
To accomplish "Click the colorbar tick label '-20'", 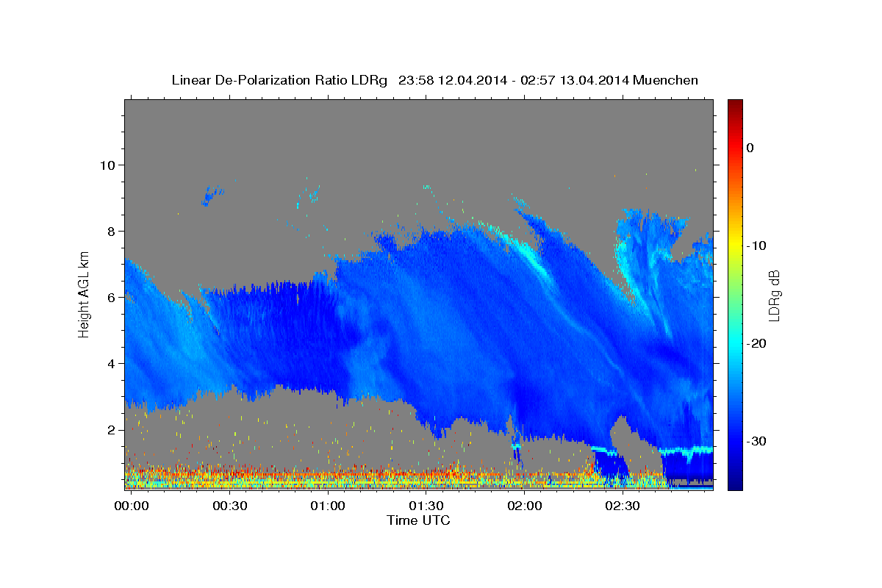I will [x=756, y=343].
